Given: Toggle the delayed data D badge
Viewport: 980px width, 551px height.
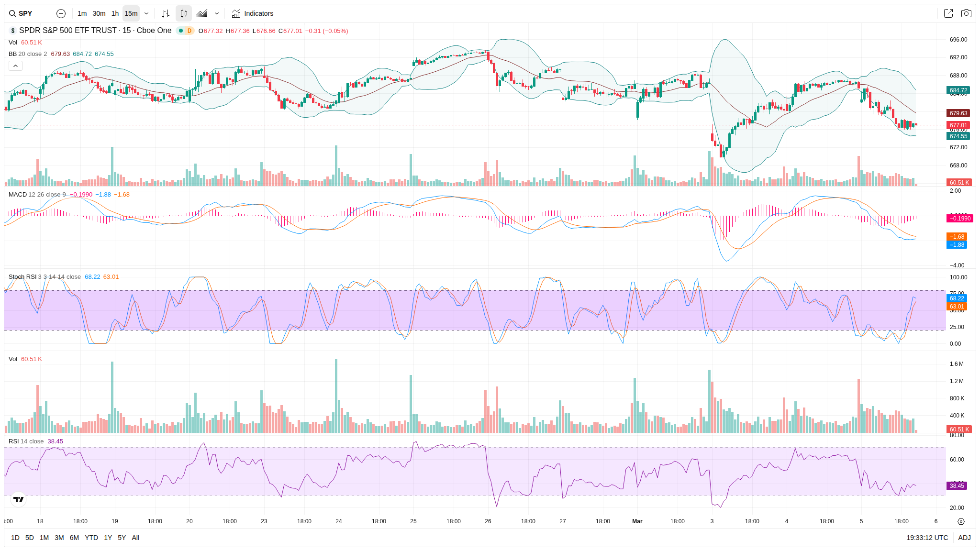Looking at the screenshot, I should (x=189, y=31).
